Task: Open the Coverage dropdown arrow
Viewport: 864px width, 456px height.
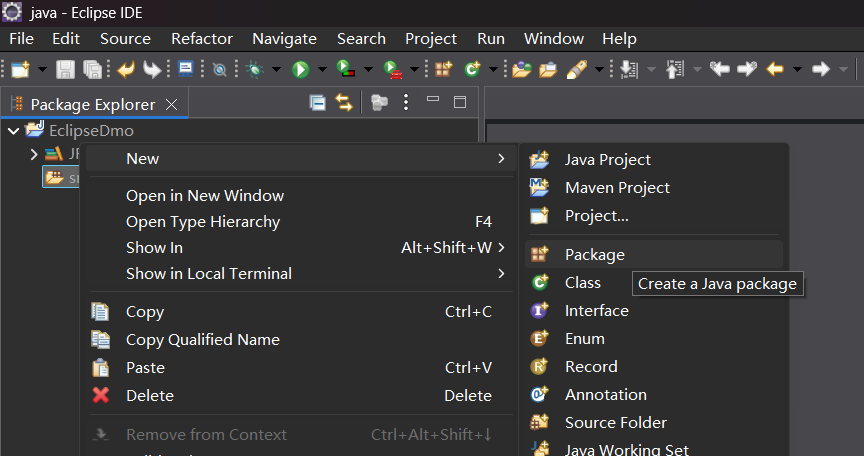Action: (x=368, y=70)
